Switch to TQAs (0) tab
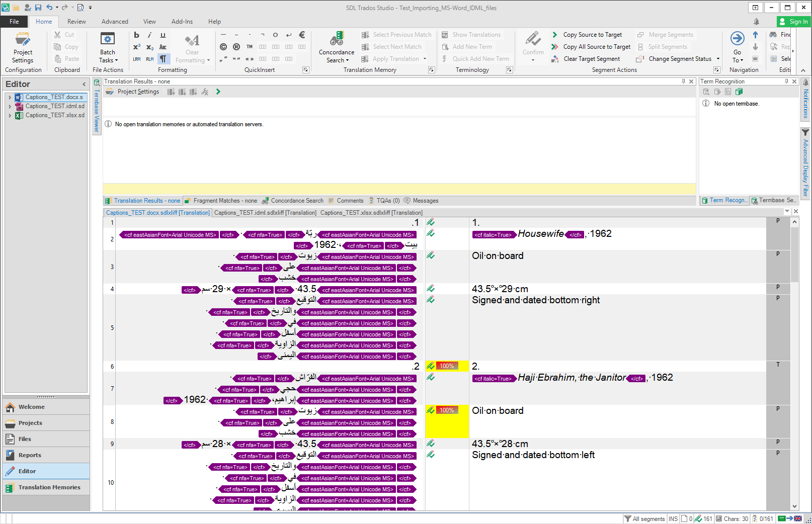 (x=384, y=201)
